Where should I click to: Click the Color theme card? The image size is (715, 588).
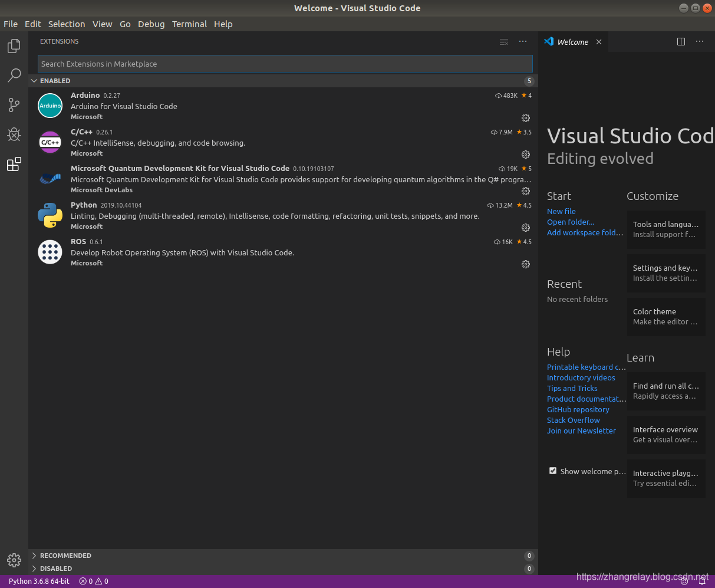(x=666, y=317)
